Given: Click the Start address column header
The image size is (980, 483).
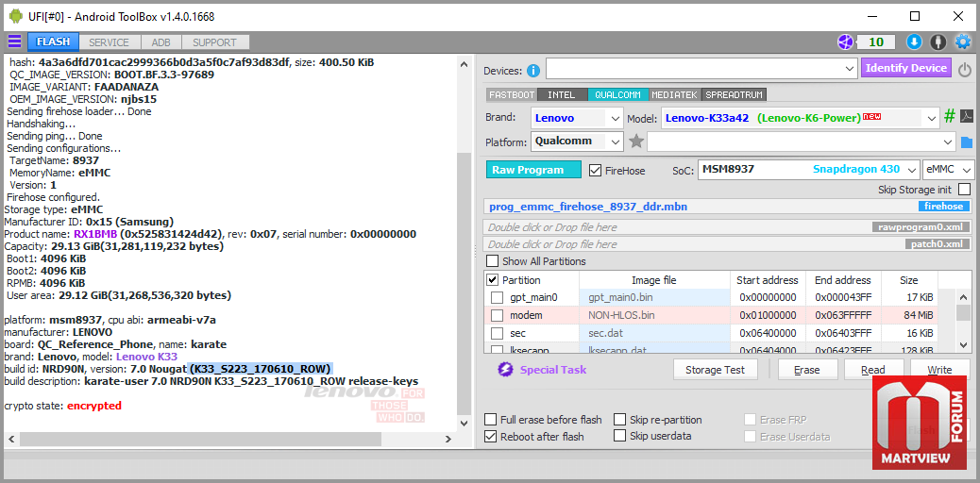Looking at the screenshot, I should coord(768,280).
